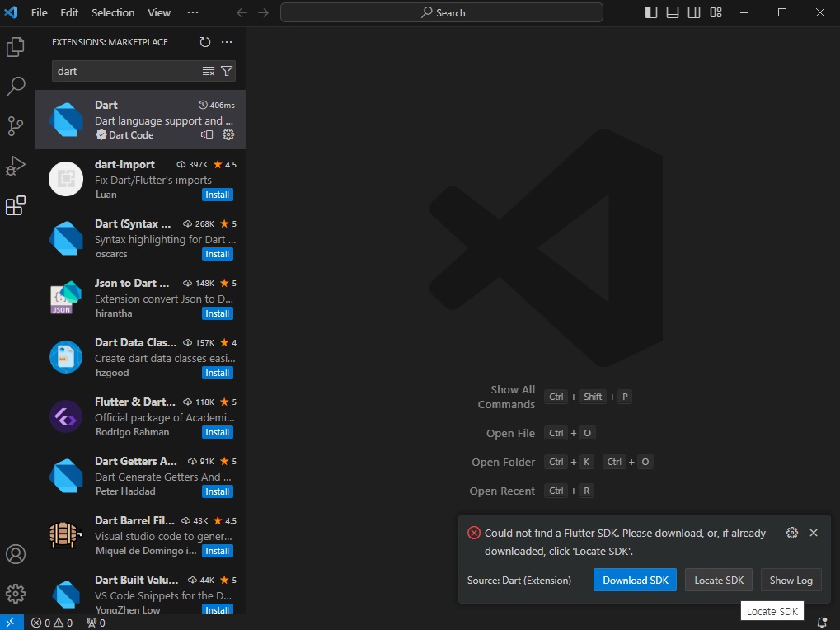Screen dimensions: 840x630
Task: Open Views and More Actions in Extensions panel
Action: point(228,42)
